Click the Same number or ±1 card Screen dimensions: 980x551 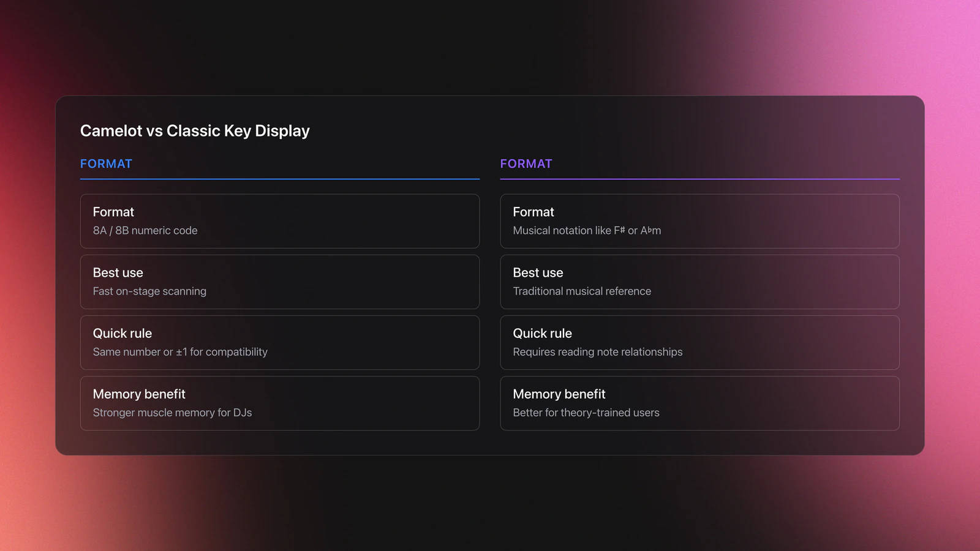click(x=280, y=342)
